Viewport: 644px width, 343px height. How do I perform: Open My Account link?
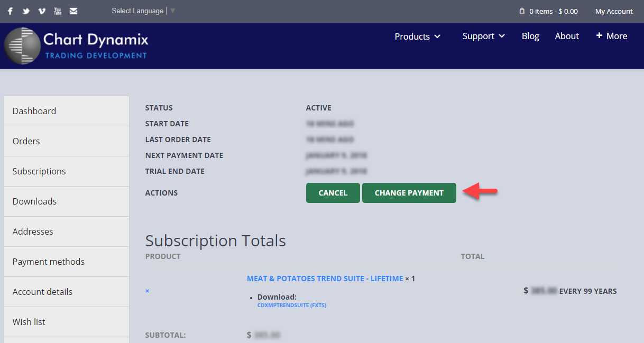tap(614, 11)
